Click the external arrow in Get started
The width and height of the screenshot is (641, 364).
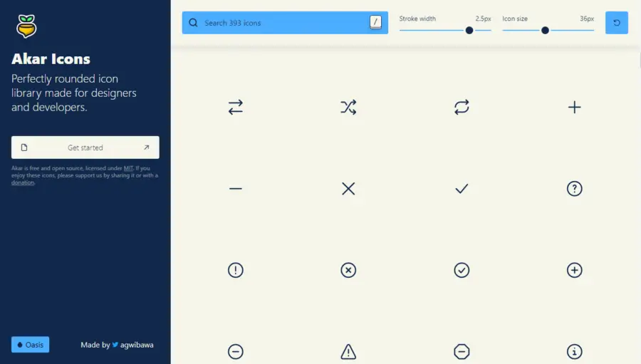coord(146,147)
